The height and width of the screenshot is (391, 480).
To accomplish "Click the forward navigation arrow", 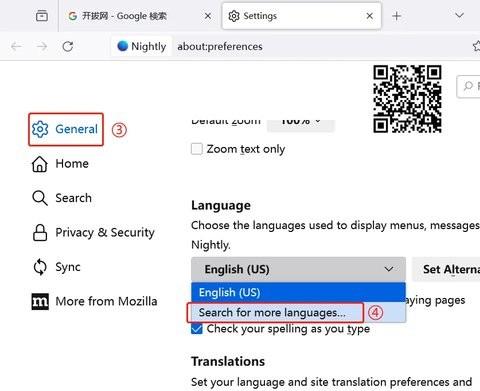I will click(42, 46).
